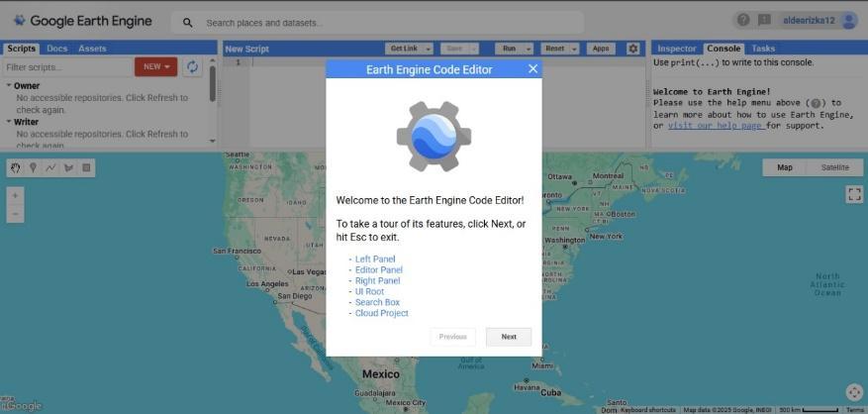This screenshot has height=414, width=868.
Task: Select the draw line map tool
Action: (x=50, y=168)
